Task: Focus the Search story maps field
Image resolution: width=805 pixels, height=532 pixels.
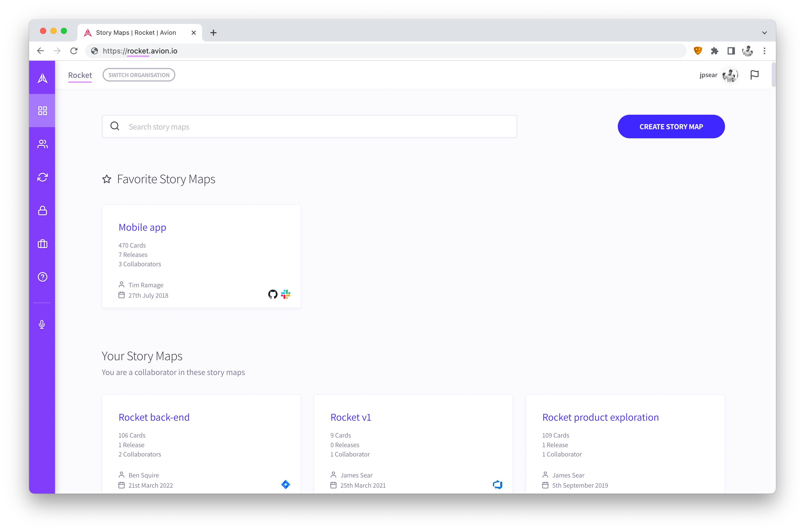Action: click(309, 127)
